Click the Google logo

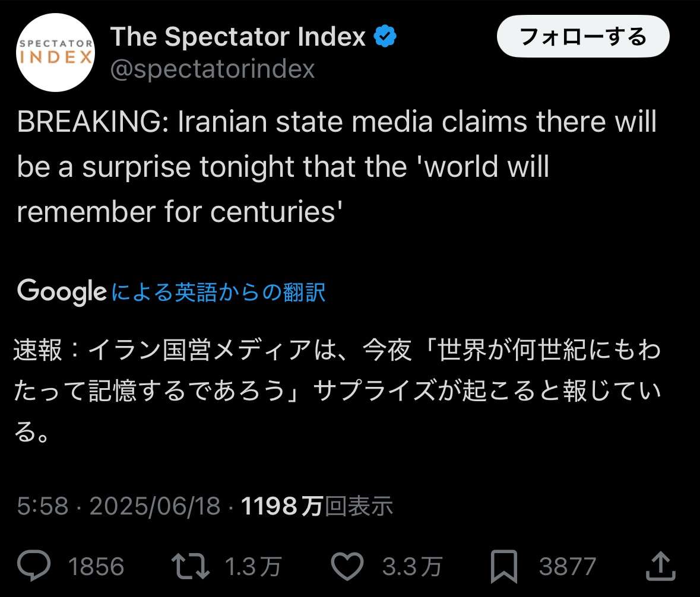point(62,291)
